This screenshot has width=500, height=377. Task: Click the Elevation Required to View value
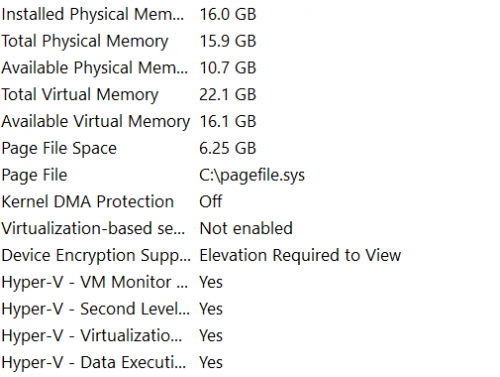click(x=300, y=256)
